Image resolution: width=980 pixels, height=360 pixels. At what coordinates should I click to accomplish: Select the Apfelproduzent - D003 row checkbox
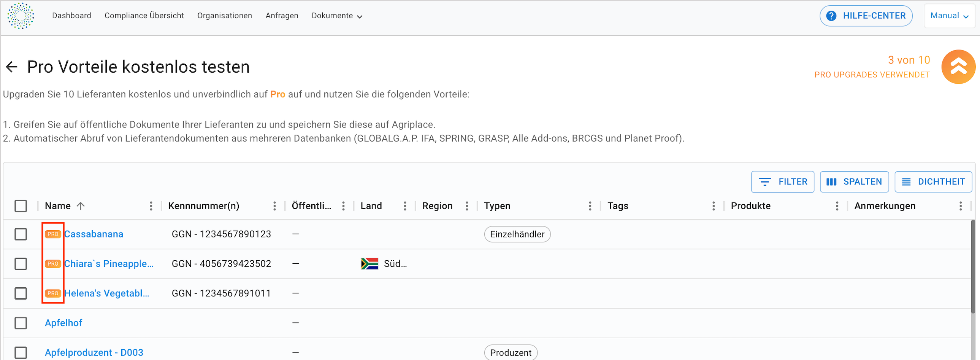coord(21,352)
